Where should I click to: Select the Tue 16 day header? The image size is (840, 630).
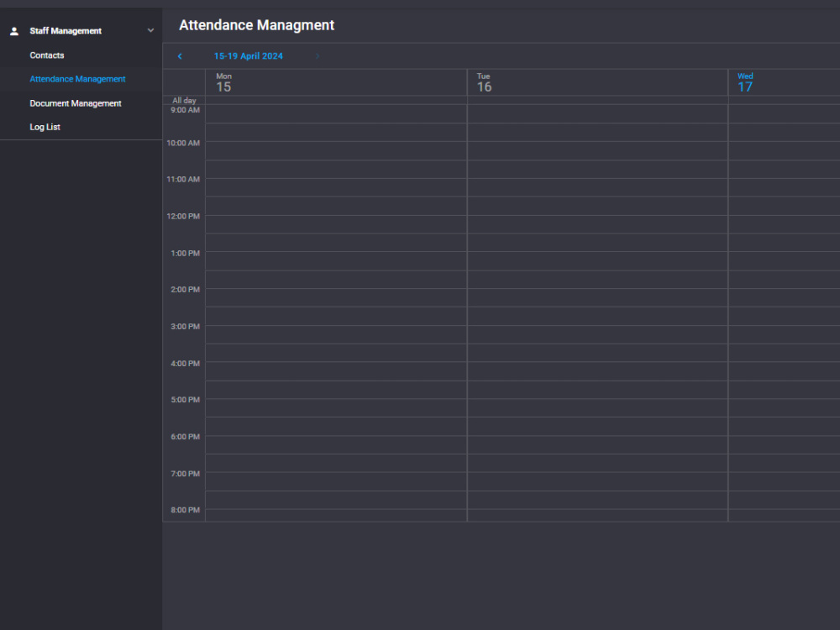pos(484,81)
